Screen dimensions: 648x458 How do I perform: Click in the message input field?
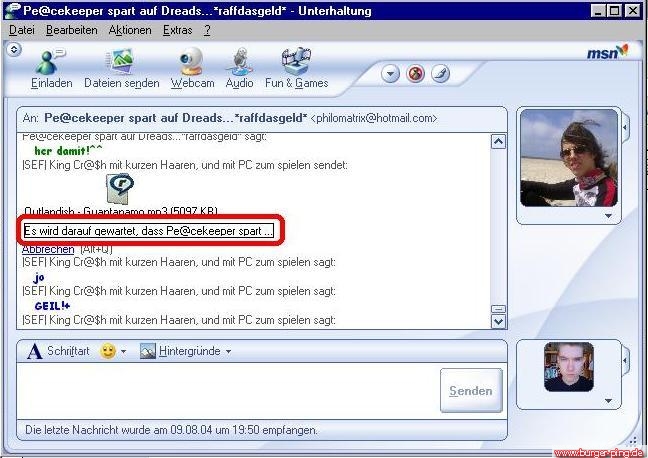[x=227, y=391]
